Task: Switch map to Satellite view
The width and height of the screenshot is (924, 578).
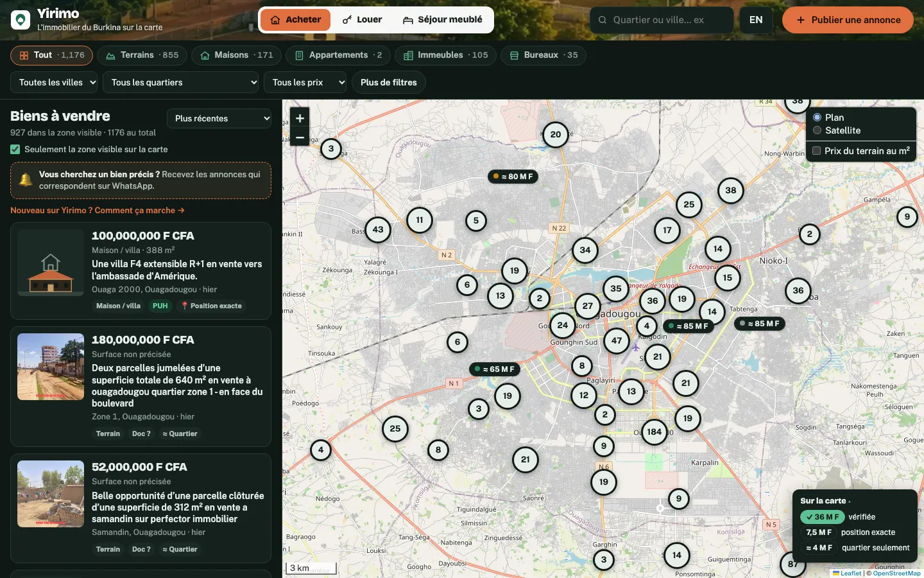Action: (x=817, y=130)
